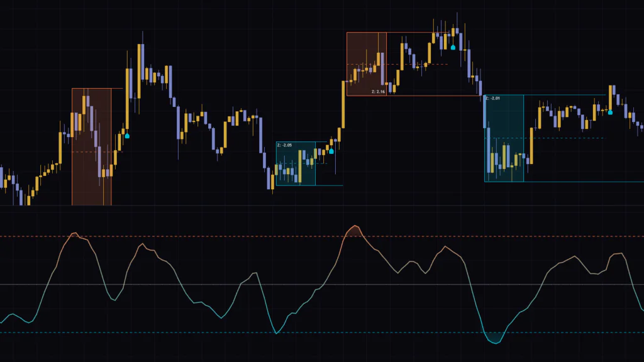
Task: Click the shaded teal box labeled Z: -2.05
Action: tap(296, 164)
